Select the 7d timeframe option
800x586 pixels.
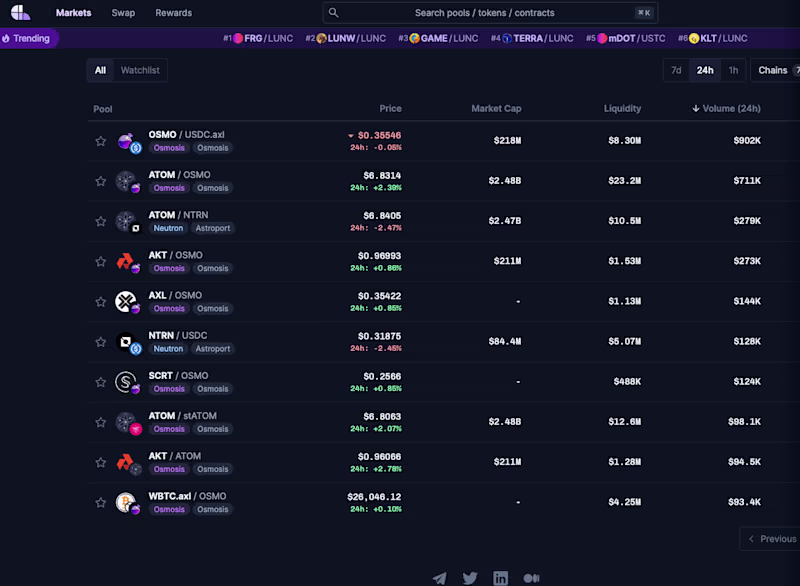(x=676, y=70)
